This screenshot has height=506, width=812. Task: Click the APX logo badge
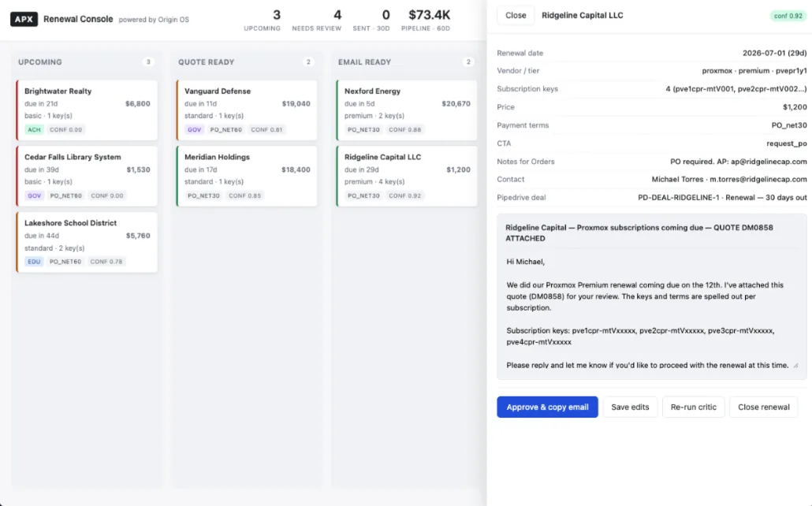tap(24, 19)
